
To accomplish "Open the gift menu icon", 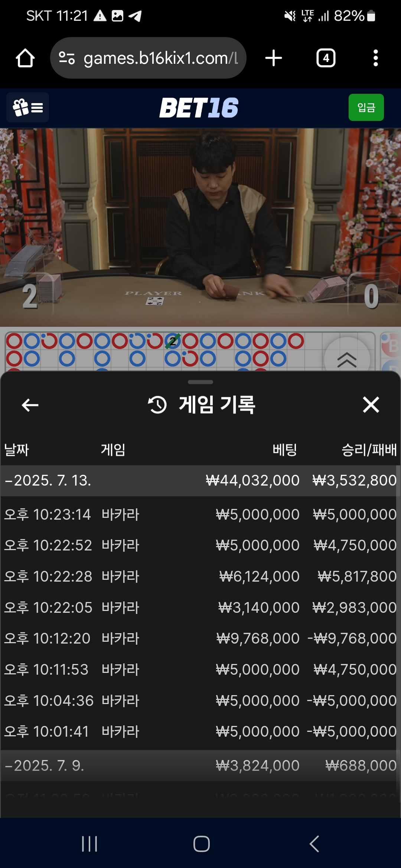I will [28, 108].
